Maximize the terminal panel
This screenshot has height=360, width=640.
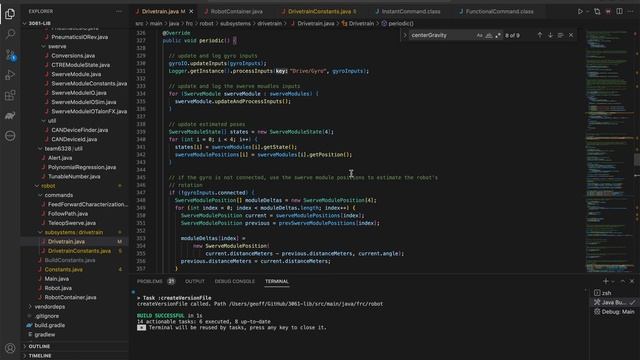(622, 281)
